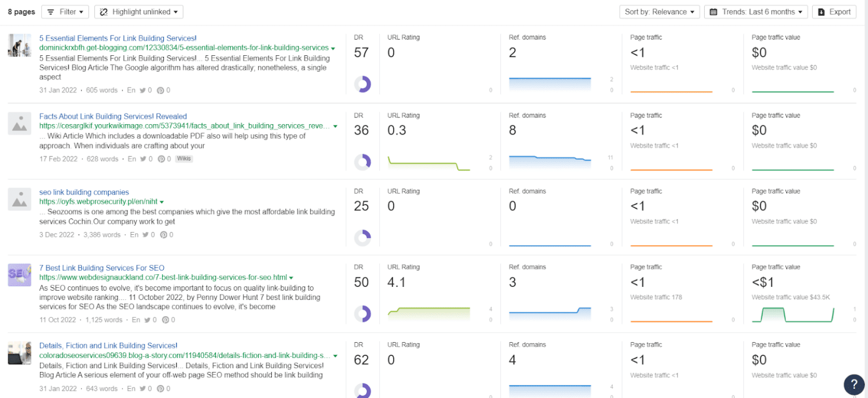
Task: Click the Export document icon
Action: [x=821, y=11]
